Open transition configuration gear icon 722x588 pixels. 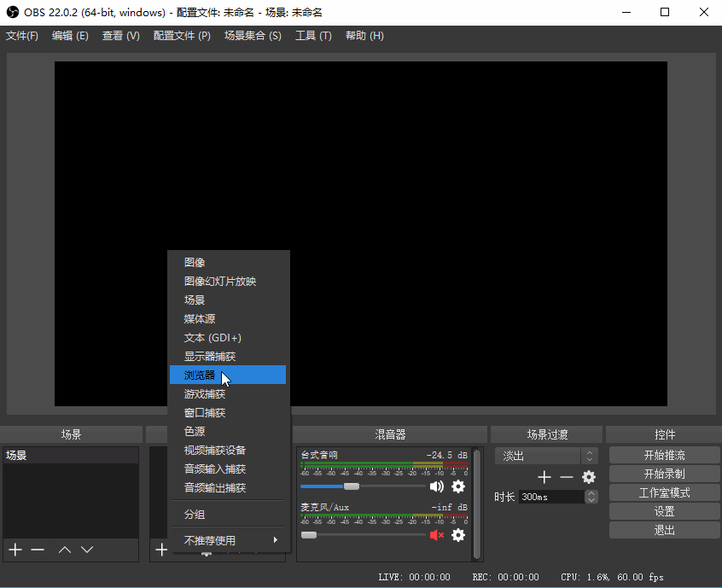[x=588, y=477]
